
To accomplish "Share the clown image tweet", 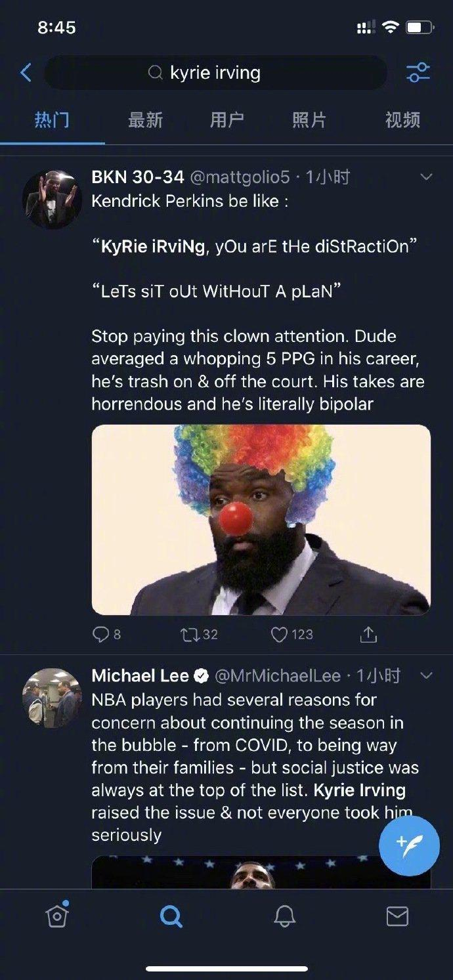I will pos(368,634).
